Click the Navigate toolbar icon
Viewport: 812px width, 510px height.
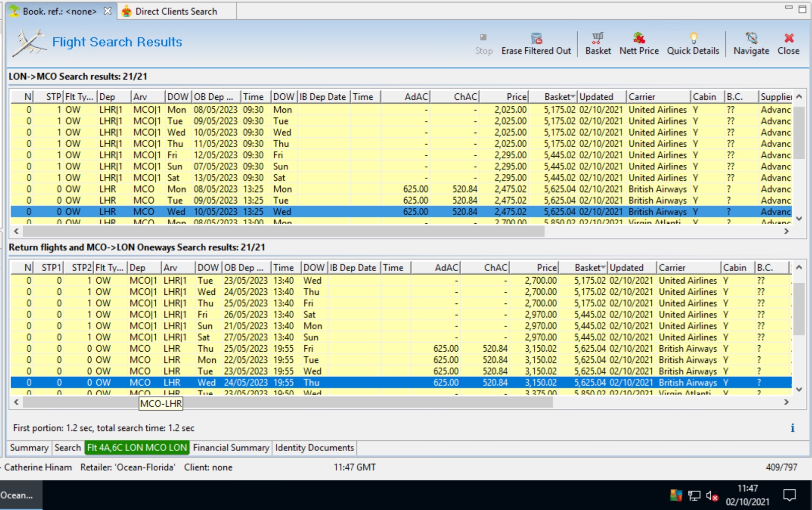751,39
